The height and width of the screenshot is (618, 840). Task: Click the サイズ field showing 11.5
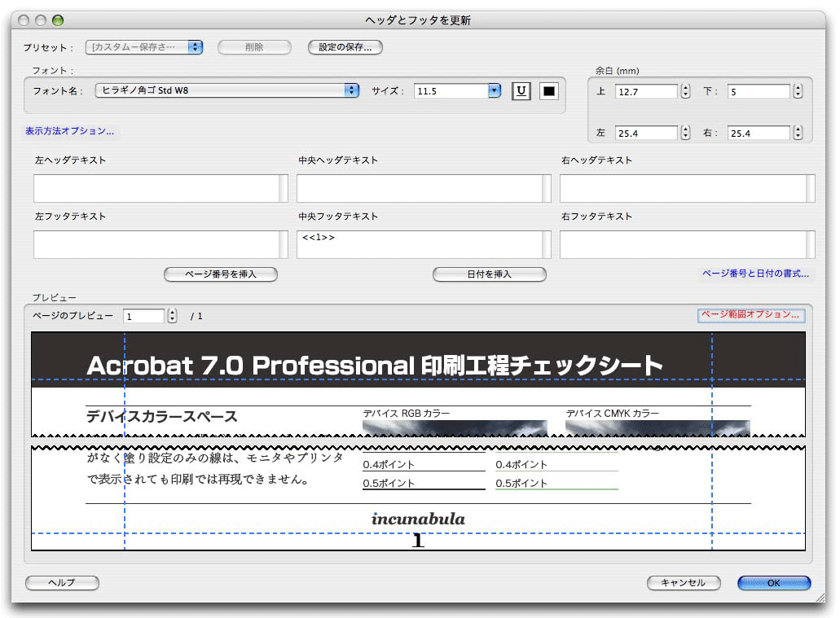451,91
